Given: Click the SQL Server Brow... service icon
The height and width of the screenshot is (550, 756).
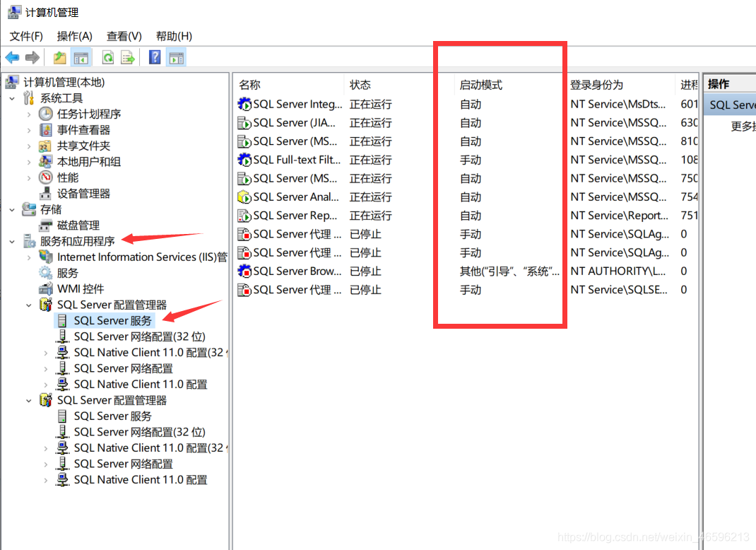Looking at the screenshot, I should [x=244, y=271].
